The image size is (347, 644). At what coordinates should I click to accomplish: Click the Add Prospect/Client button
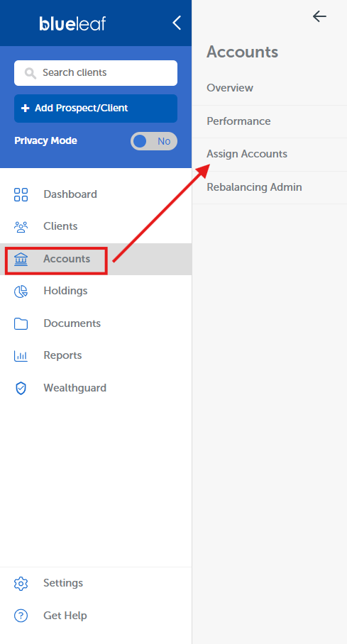[96, 109]
